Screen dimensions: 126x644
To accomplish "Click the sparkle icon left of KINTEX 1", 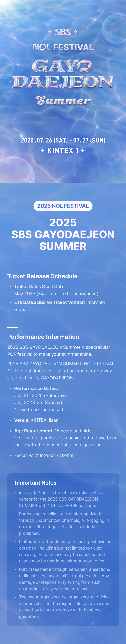I will pos(43,150).
